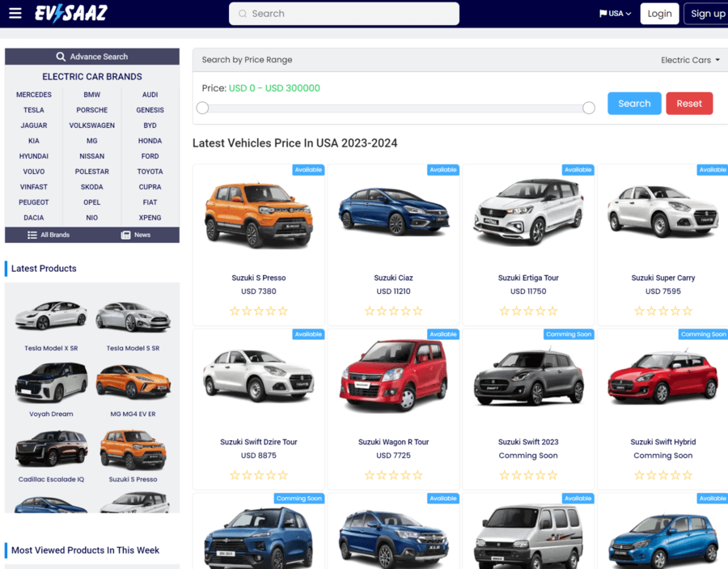Image resolution: width=728 pixels, height=569 pixels.
Task: Open the NIO brand page
Action: pos(92,218)
